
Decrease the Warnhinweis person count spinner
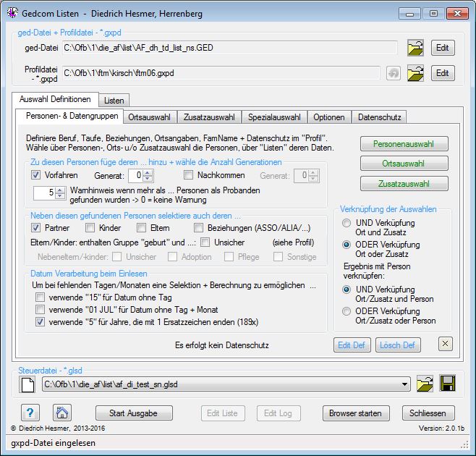click(x=60, y=195)
